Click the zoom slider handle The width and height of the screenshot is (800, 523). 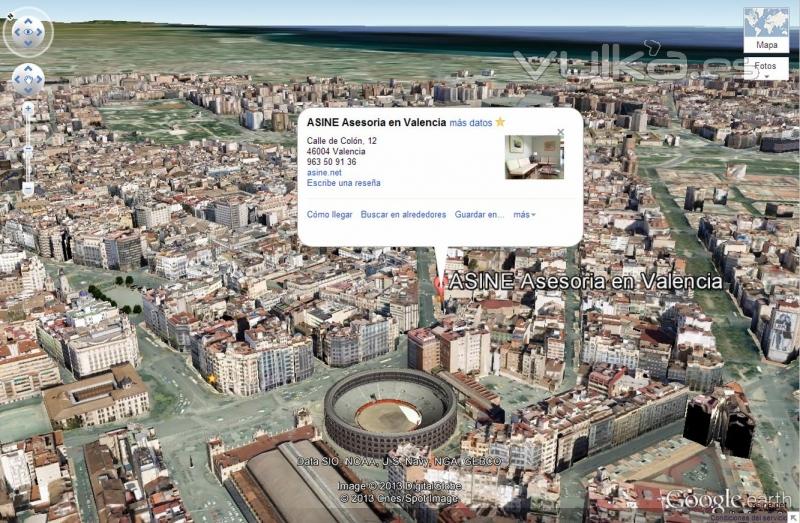click(x=28, y=148)
